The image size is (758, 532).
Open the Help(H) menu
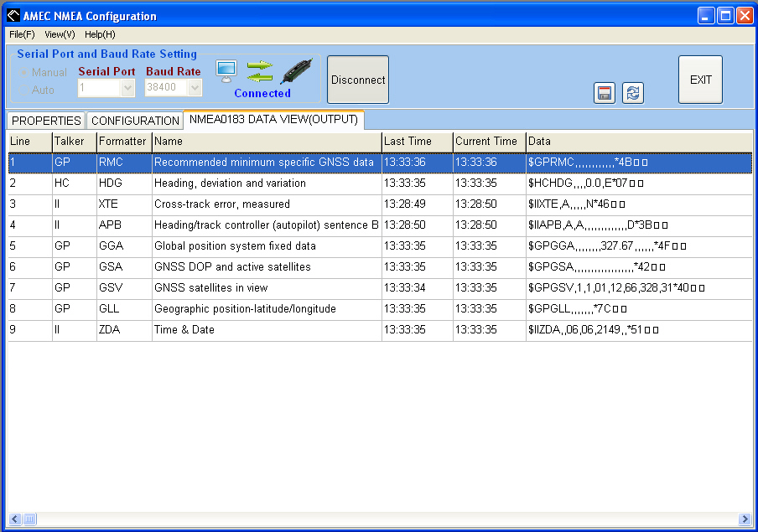click(100, 34)
